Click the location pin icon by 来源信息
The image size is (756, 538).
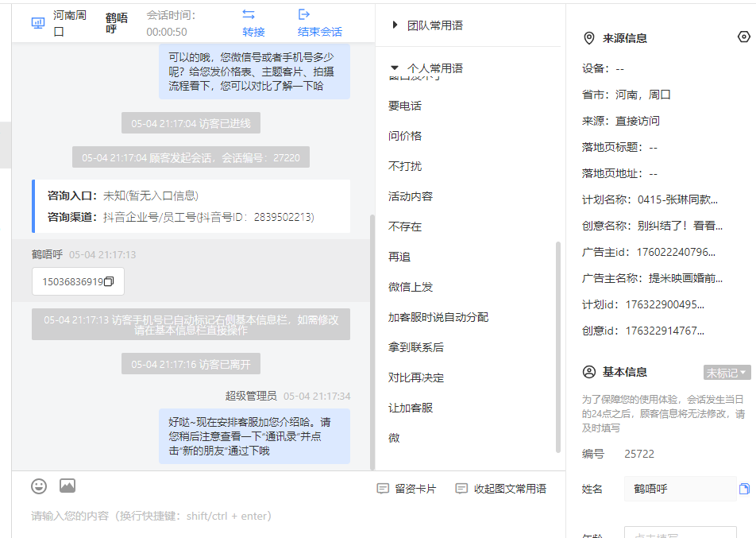[x=588, y=38]
